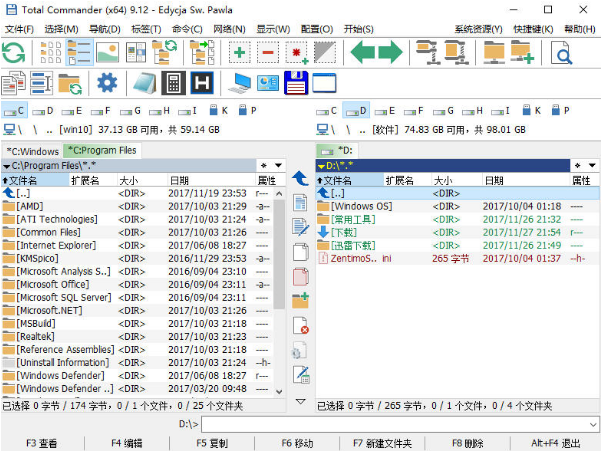Click the blue up arrow in middle bar
The height and width of the screenshot is (453, 605).
(x=300, y=179)
